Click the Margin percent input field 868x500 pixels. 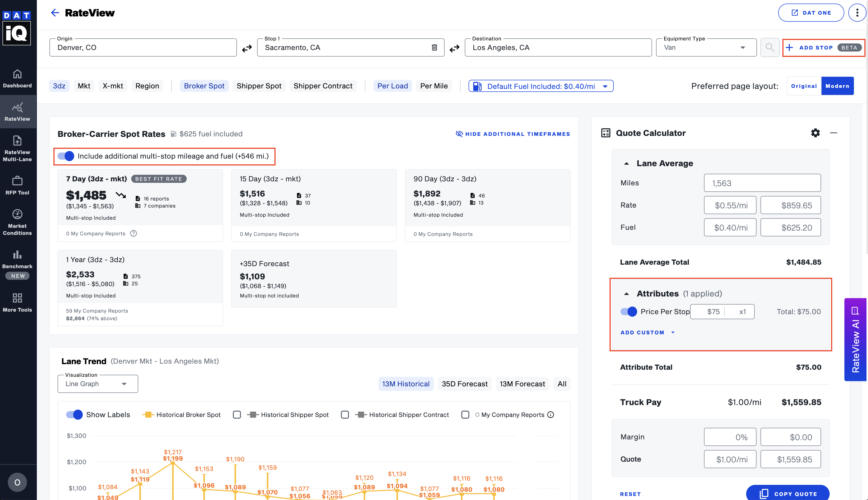point(730,437)
